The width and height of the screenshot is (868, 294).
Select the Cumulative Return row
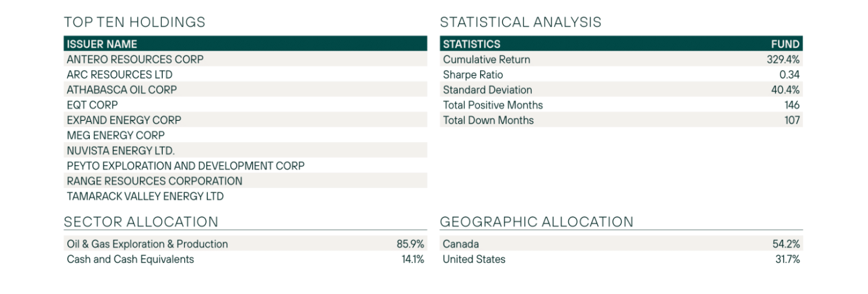click(622, 59)
